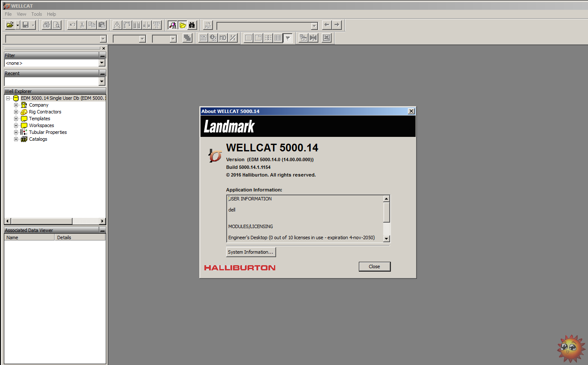This screenshot has width=588, height=365.
Task: Click the close-all windows X icon
Action: [x=326, y=38]
